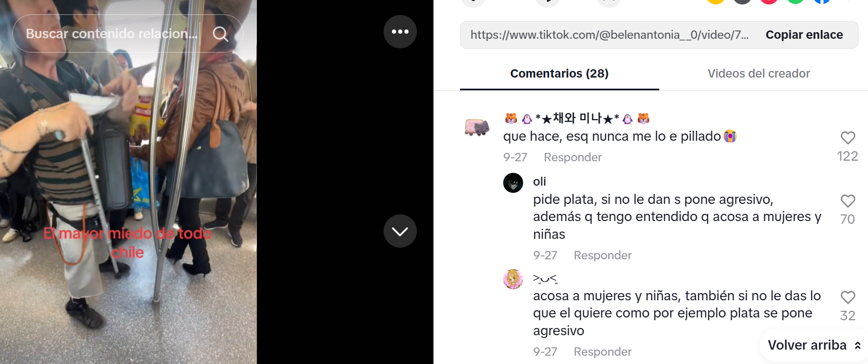Reply to the 'acosa a mujeres' comment

(602, 352)
